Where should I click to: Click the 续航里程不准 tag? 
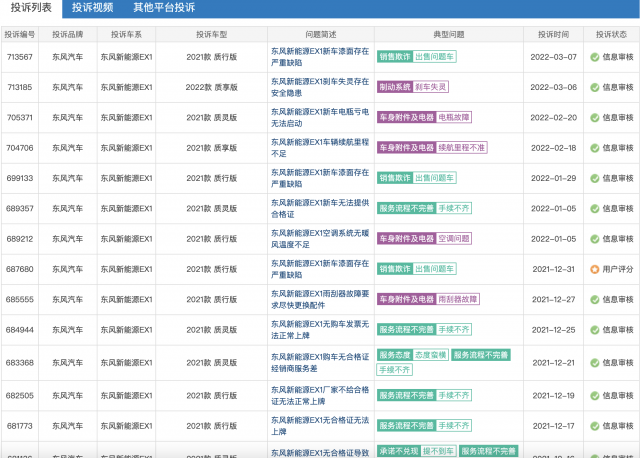pos(462,148)
